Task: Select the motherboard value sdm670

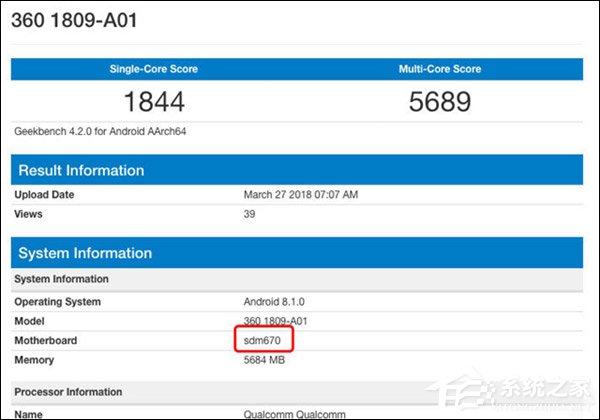Action: click(262, 340)
